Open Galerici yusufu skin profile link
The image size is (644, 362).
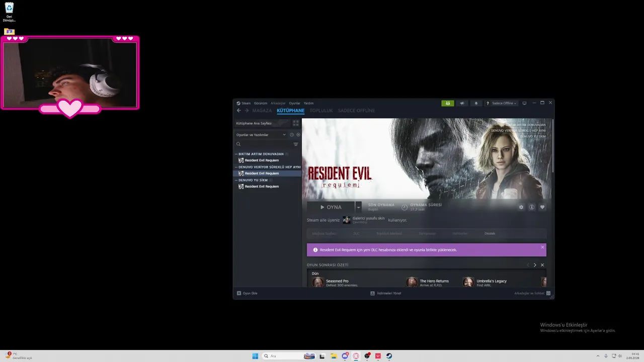(x=368, y=218)
